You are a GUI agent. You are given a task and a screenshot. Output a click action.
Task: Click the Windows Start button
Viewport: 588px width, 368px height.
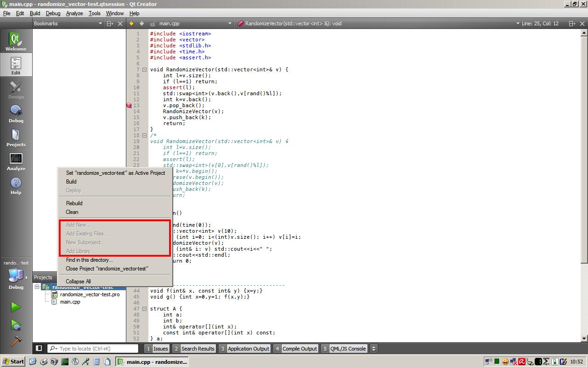(13, 362)
